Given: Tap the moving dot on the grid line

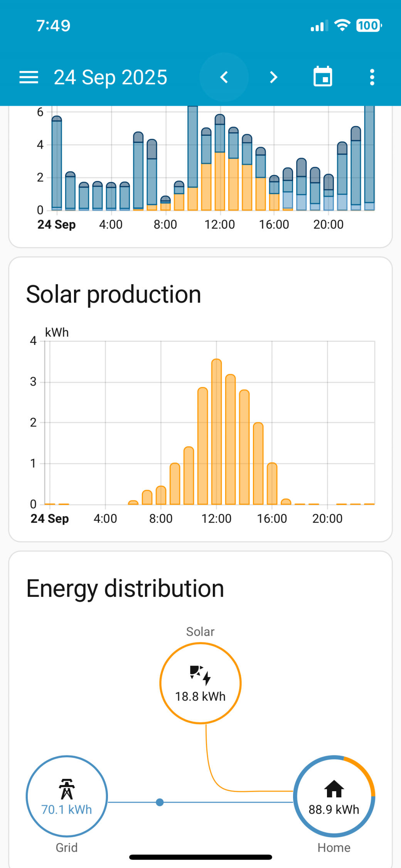Looking at the screenshot, I should pyautogui.click(x=160, y=802).
